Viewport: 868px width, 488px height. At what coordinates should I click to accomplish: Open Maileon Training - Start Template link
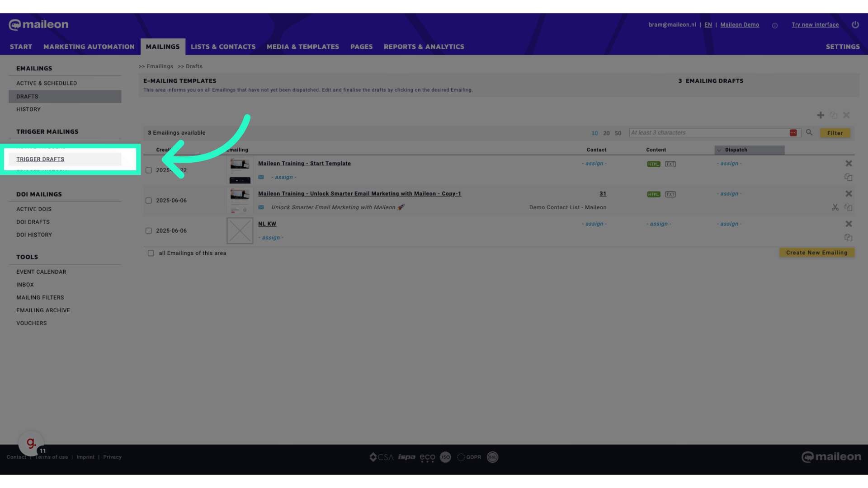click(304, 164)
